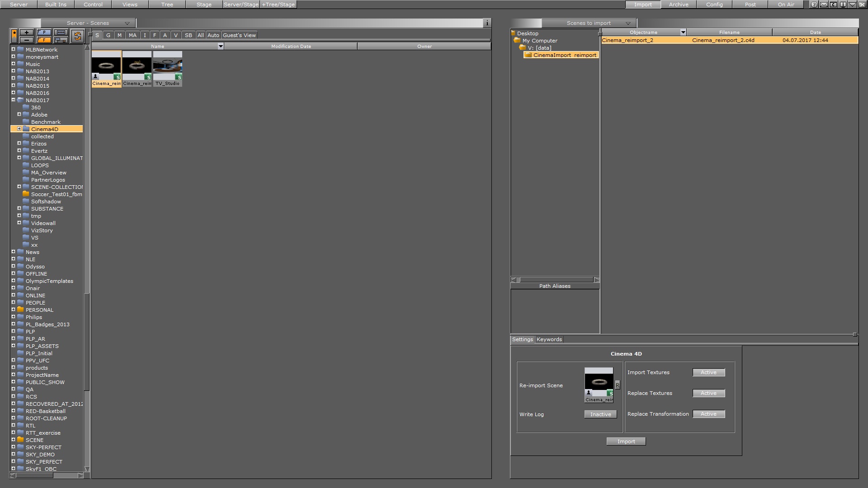
Task: Click the Server menu bar item
Action: (17, 4)
